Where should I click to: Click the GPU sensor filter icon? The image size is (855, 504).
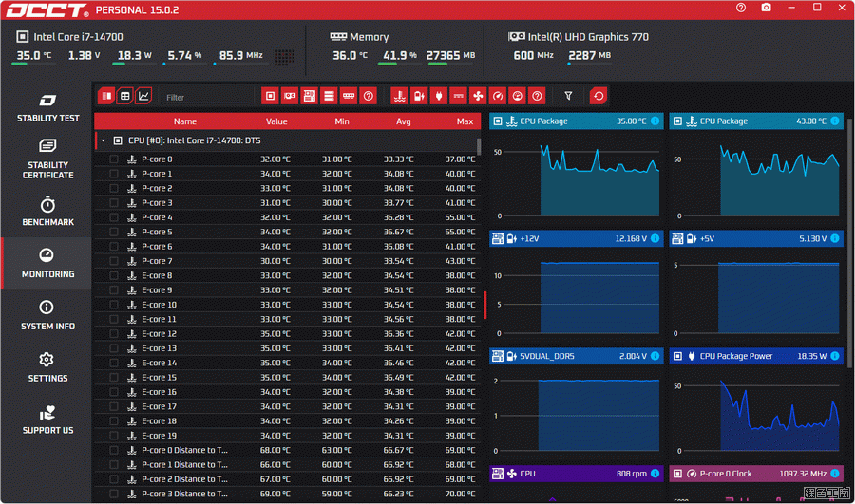pos(290,96)
